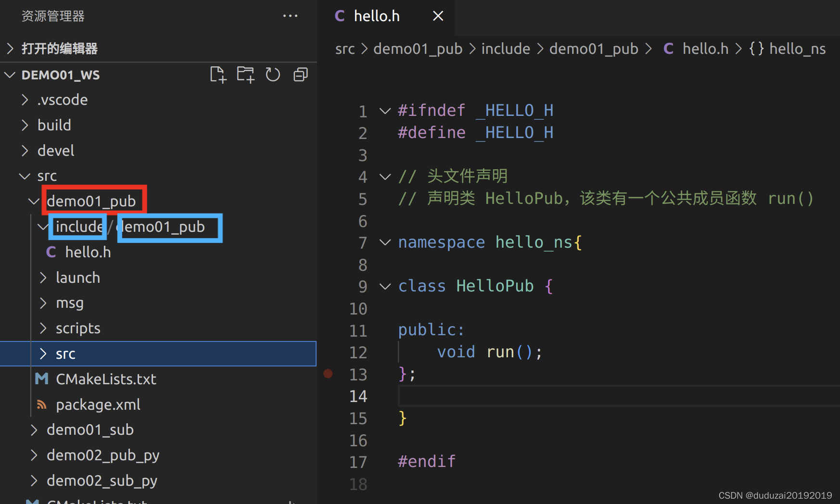Click the XML feed icon next to package.xml
The height and width of the screenshot is (504, 840).
click(x=42, y=404)
